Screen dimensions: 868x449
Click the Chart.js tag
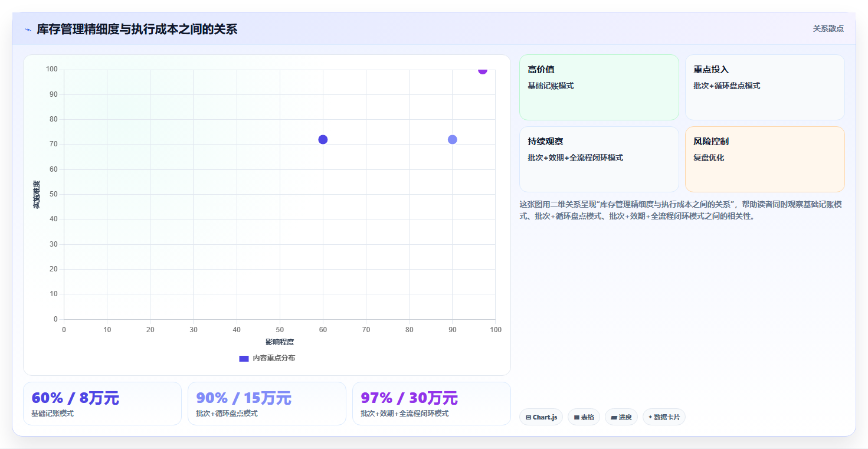pos(541,417)
